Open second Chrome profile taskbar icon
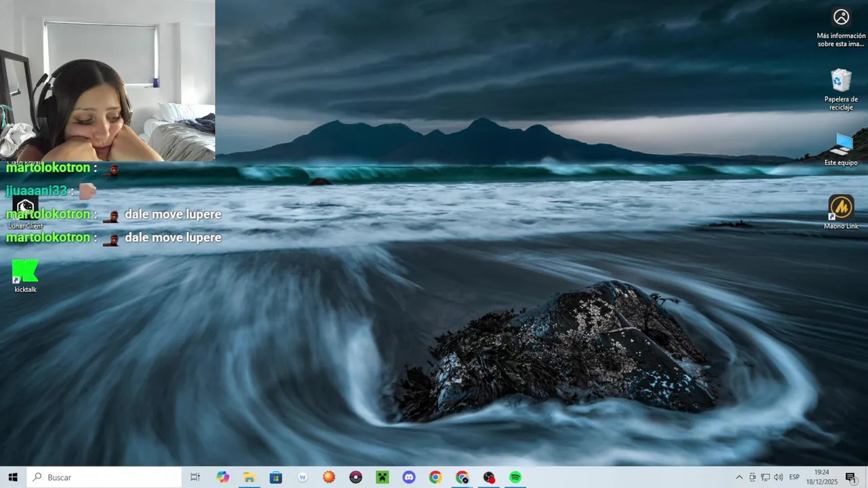The width and height of the screenshot is (868, 488). coord(462,477)
